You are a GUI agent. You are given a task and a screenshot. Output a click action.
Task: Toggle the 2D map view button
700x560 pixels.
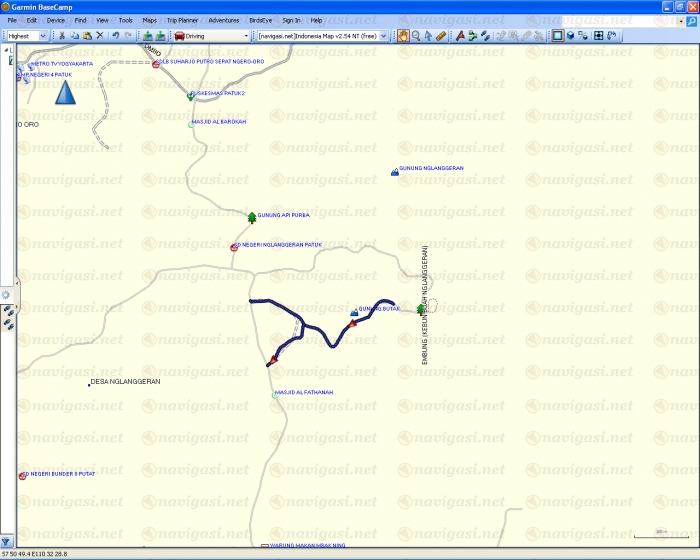(x=557, y=36)
